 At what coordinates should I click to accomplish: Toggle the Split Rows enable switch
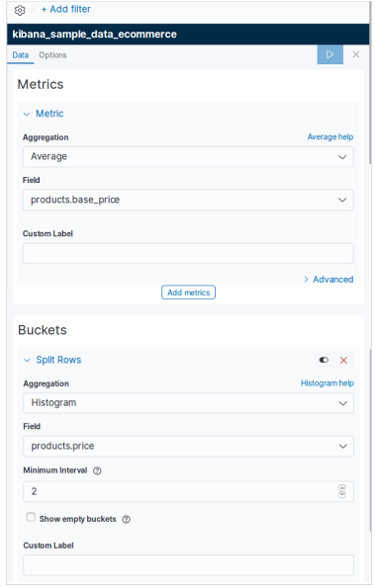[x=324, y=361]
